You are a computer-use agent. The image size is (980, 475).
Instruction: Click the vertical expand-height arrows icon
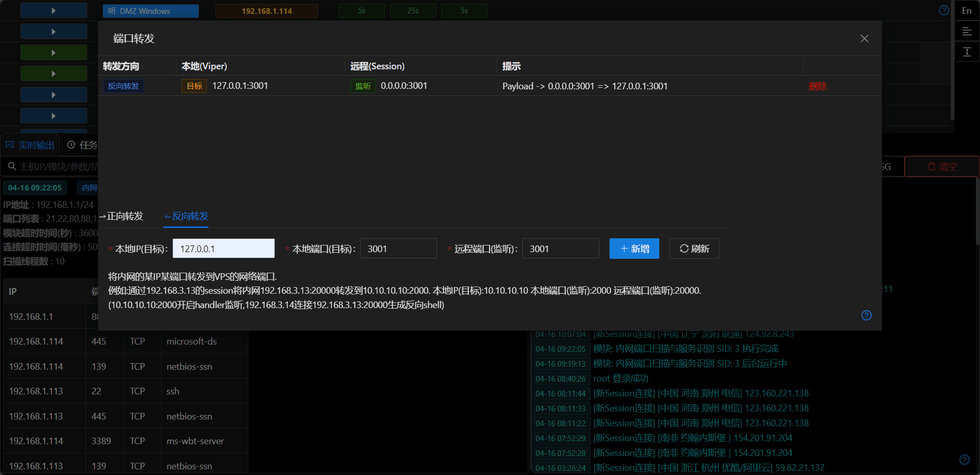(x=967, y=52)
